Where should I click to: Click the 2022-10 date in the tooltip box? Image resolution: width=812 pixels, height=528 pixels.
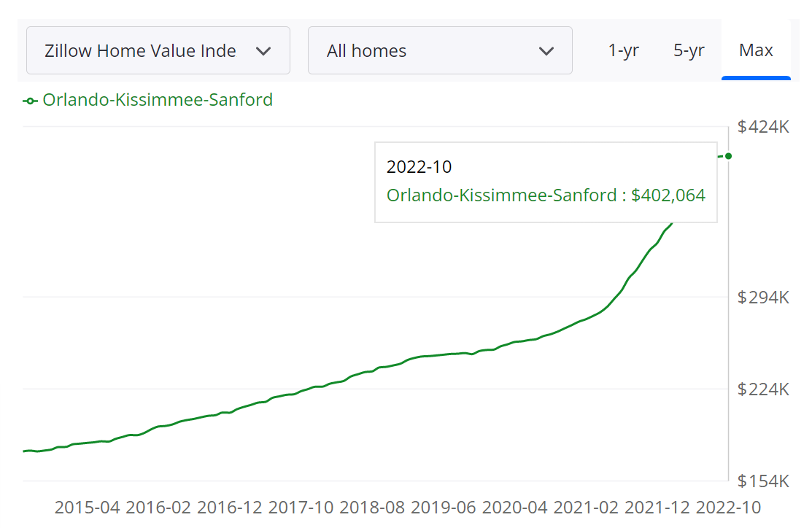(x=419, y=167)
